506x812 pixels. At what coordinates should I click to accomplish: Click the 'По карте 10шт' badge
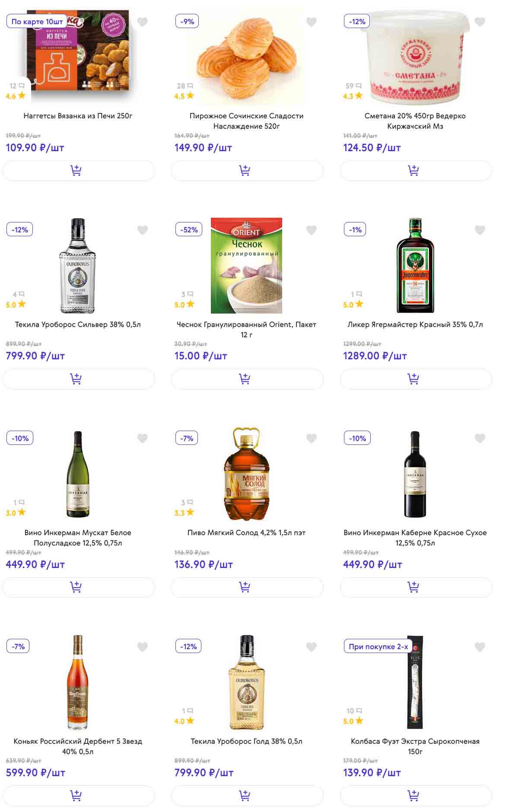[37, 22]
